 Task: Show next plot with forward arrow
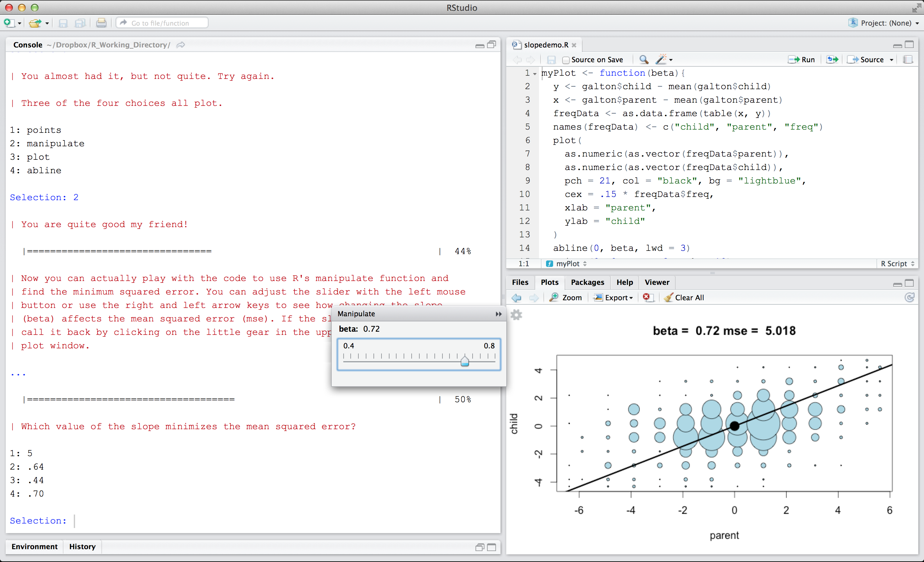click(534, 298)
